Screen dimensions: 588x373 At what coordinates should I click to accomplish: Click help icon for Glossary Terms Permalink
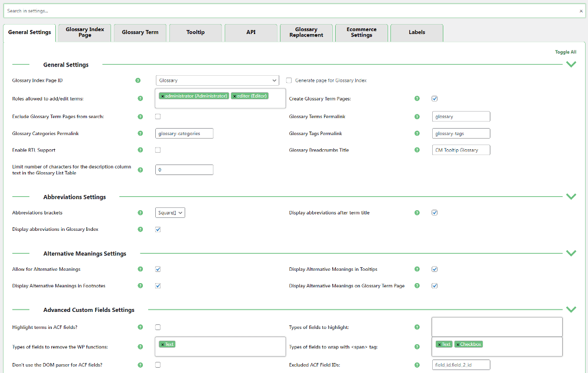[417, 117]
